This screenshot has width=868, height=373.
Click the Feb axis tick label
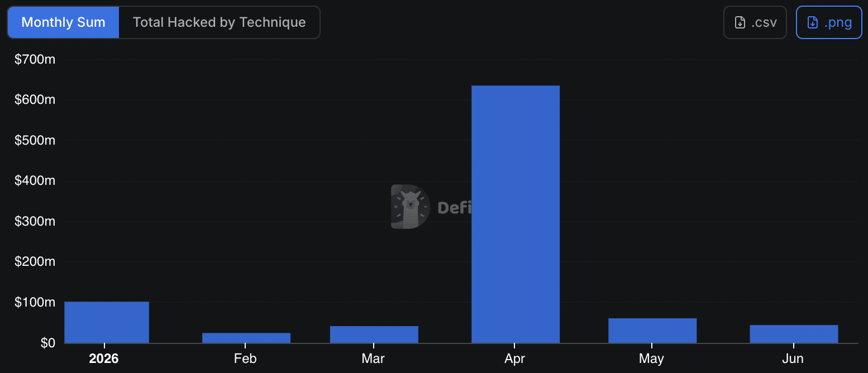pyautogui.click(x=245, y=358)
